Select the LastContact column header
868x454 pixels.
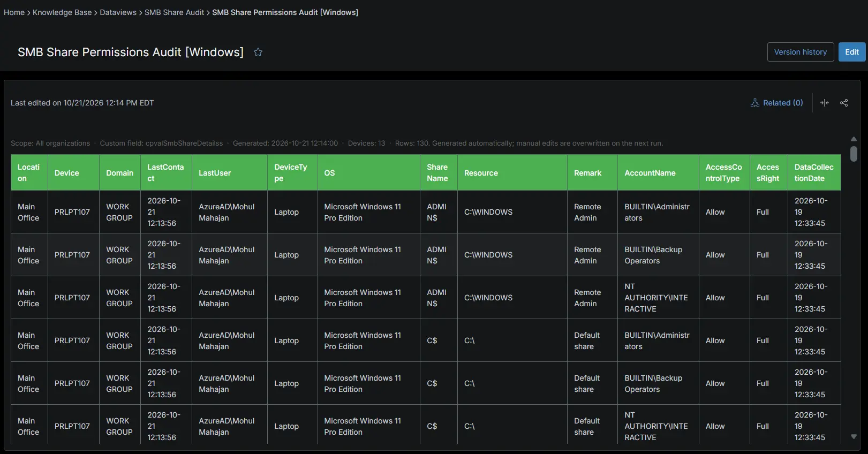(167, 172)
